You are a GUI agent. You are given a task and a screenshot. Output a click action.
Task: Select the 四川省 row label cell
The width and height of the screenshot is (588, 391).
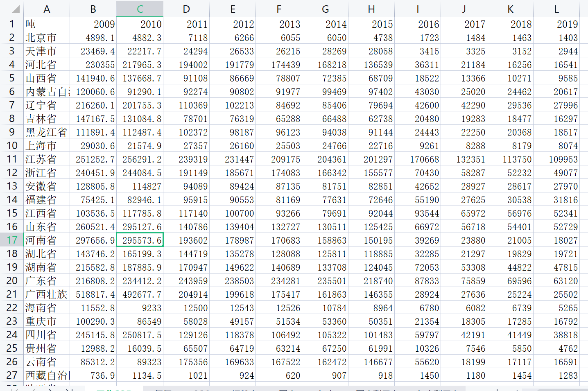[47, 335]
